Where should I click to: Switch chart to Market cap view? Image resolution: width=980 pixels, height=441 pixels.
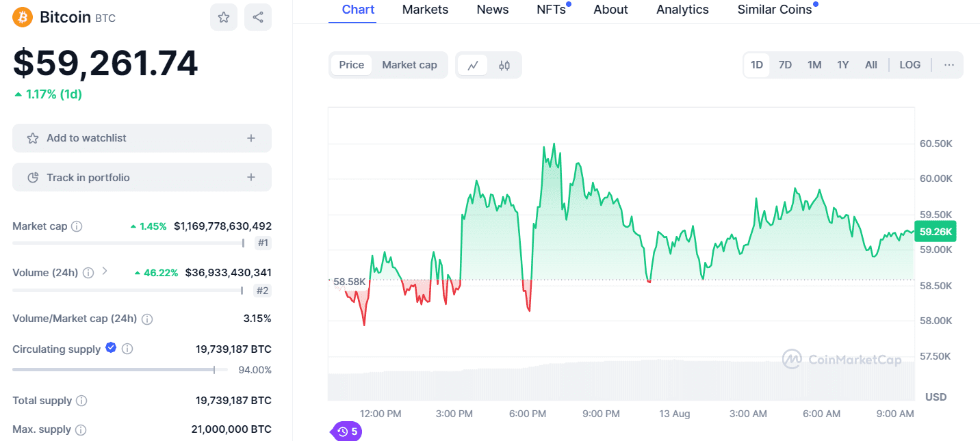(x=409, y=64)
